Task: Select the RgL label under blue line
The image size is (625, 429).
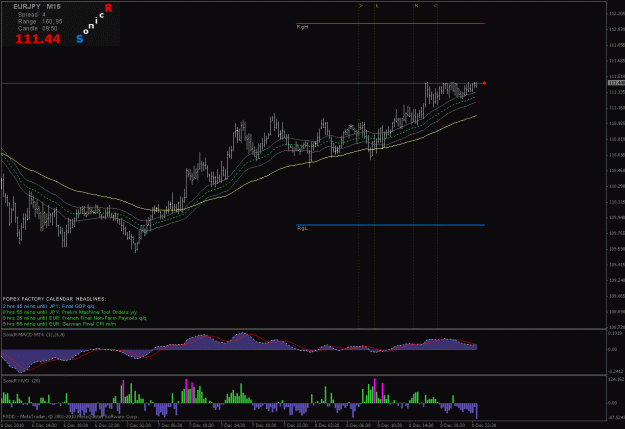Action: pyautogui.click(x=302, y=228)
